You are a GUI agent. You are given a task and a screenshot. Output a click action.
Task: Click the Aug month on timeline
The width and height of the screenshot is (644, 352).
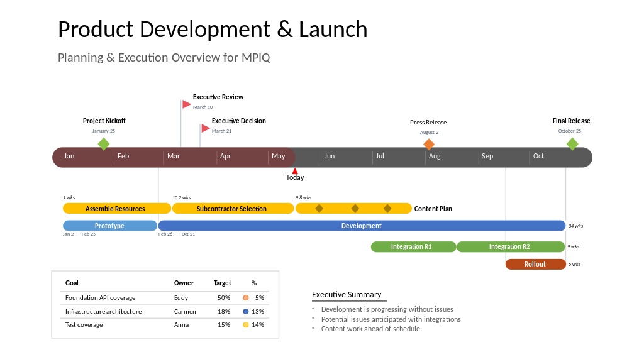[435, 156]
